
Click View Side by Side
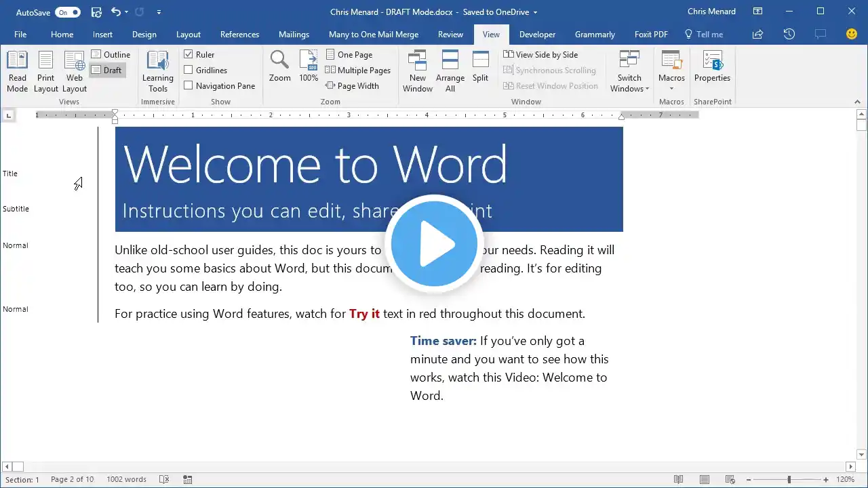point(540,55)
